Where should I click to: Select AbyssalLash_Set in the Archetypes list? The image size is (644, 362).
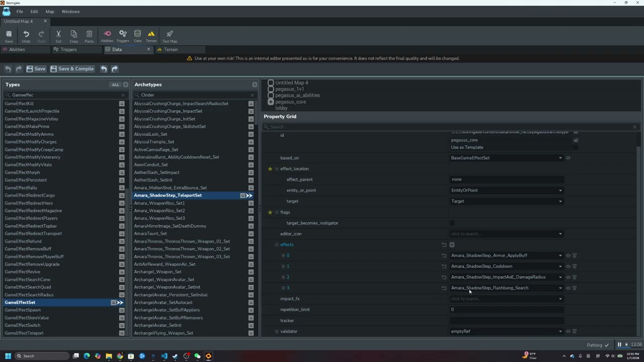(x=150, y=134)
